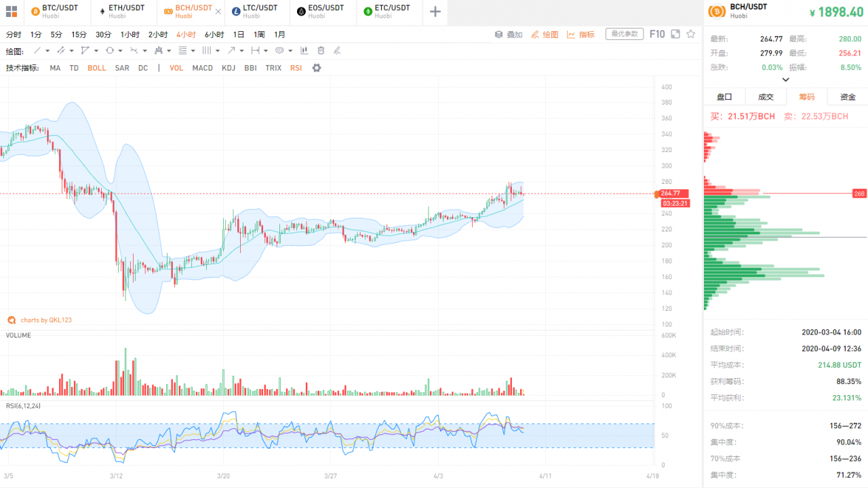Click the 268 chip distribution price marker
The image size is (868, 488).
coord(860,193)
